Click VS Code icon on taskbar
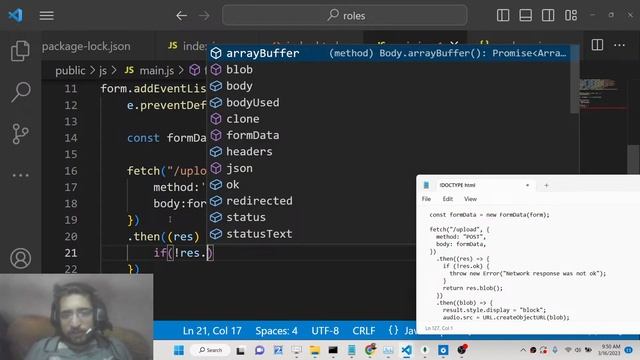 [x=407, y=350]
